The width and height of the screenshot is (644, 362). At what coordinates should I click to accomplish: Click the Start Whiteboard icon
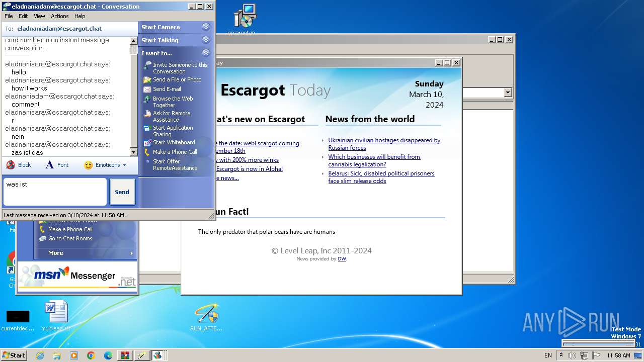(x=147, y=142)
